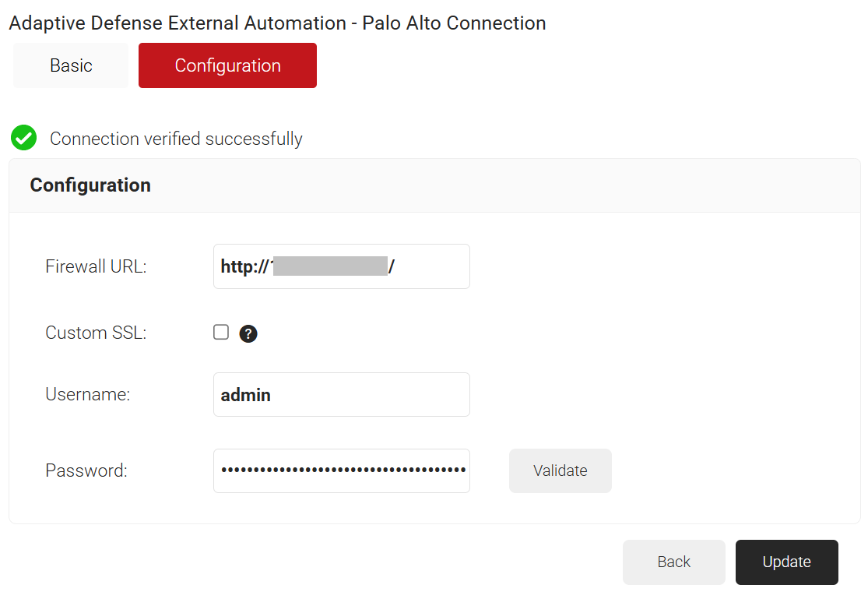Click the Palo Alto Connection page title
This screenshot has height=599, width=868.
(x=277, y=23)
